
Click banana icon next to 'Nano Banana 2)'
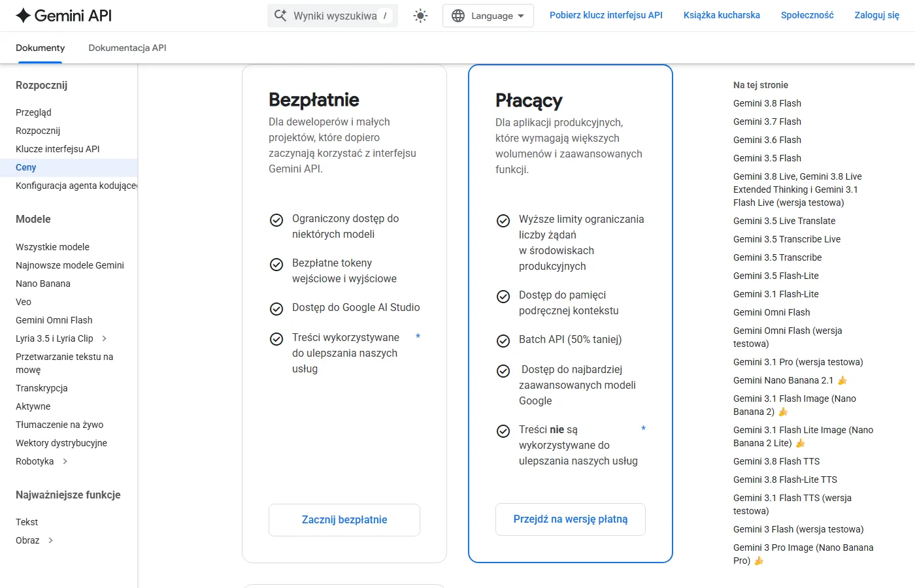(x=783, y=412)
